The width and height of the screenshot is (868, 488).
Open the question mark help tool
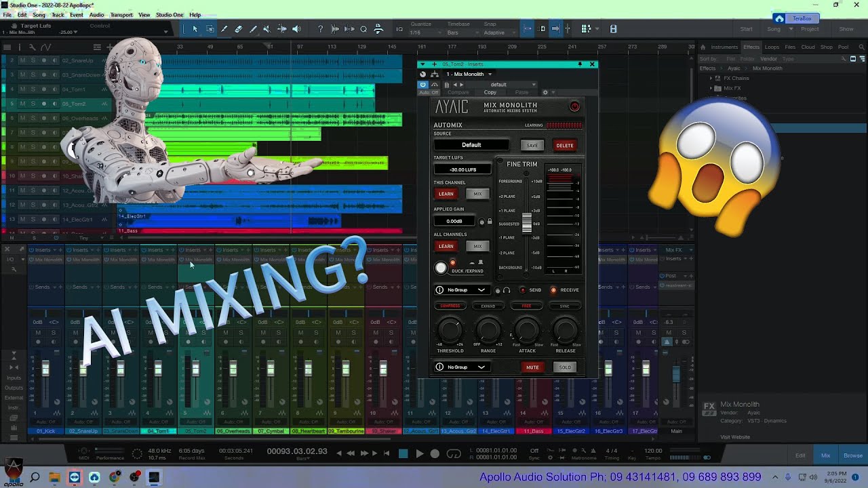(320, 29)
